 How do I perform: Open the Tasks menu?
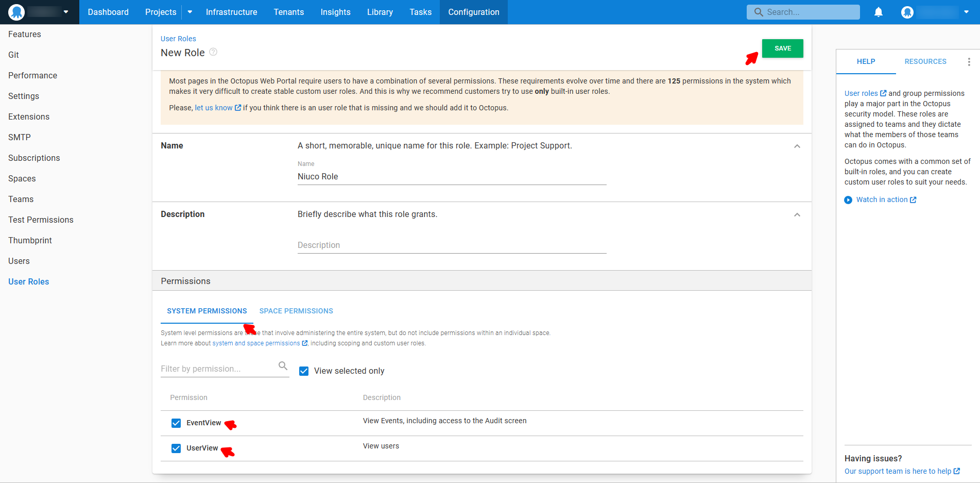(421, 12)
